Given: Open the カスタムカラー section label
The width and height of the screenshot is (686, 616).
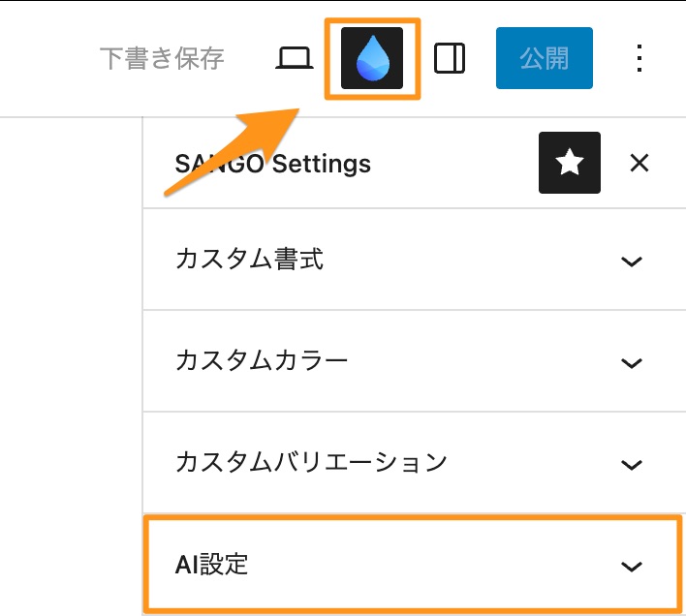Looking at the screenshot, I should [262, 361].
